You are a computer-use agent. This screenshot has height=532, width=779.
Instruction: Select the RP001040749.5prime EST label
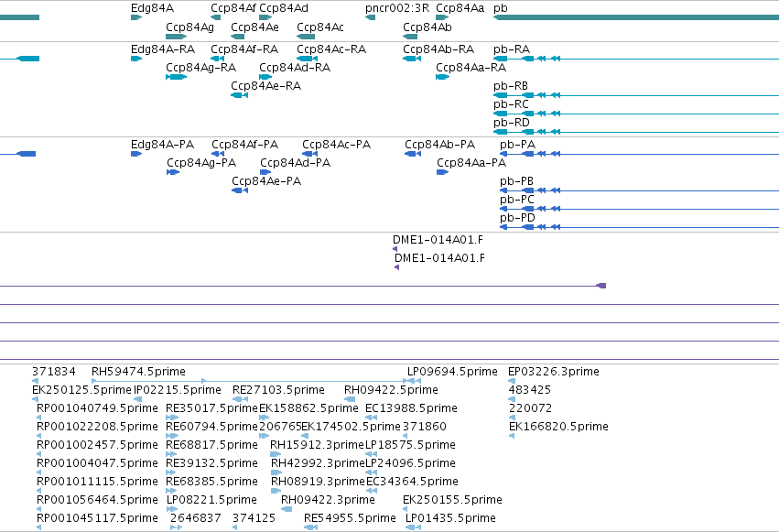tap(97, 408)
